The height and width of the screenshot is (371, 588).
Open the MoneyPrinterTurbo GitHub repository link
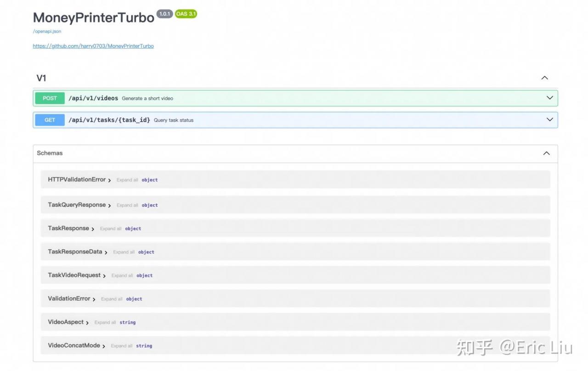93,46
